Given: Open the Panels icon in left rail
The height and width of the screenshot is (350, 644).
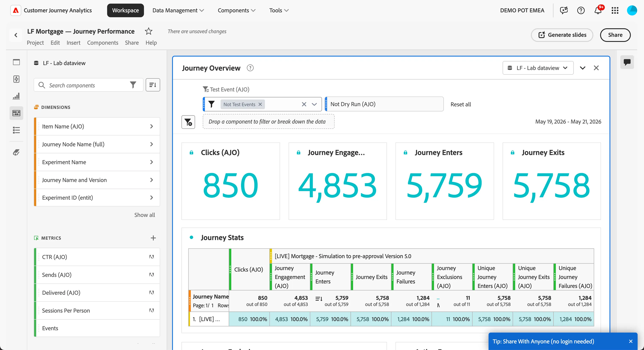Looking at the screenshot, I should pos(16,62).
